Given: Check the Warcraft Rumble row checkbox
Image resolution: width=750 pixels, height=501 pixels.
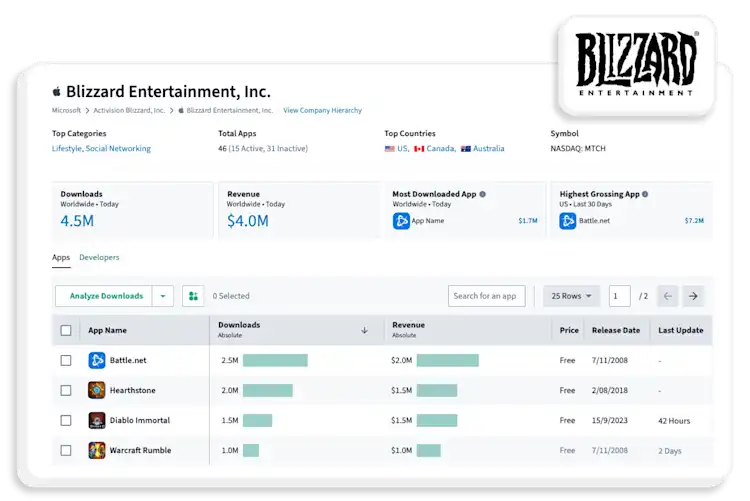Looking at the screenshot, I should [66, 450].
